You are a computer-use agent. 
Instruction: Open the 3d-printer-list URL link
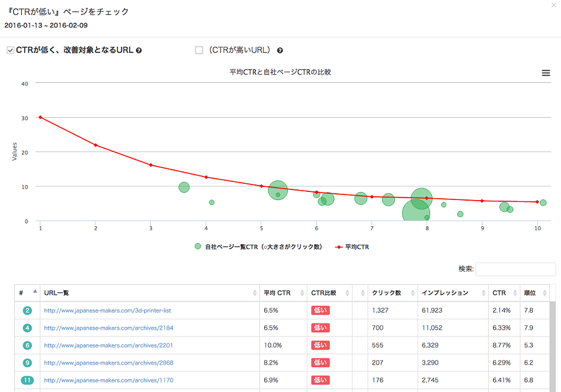tap(107, 310)
